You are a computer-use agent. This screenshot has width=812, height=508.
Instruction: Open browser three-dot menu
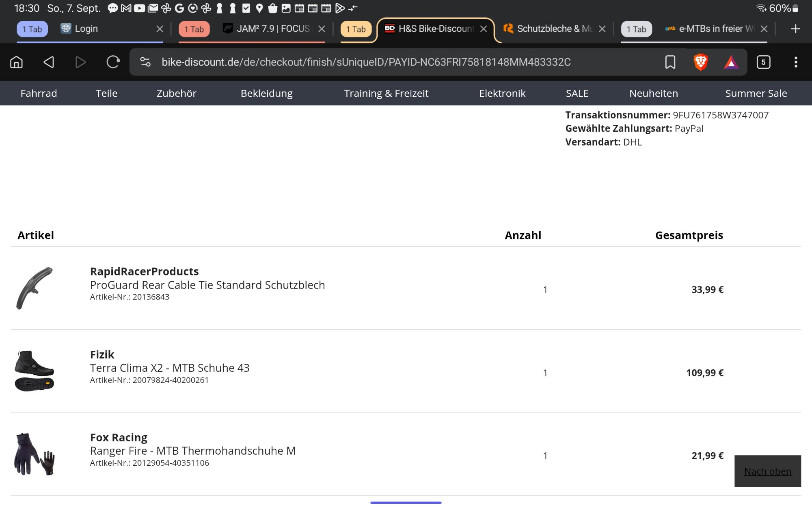click(x=796, y=62)
